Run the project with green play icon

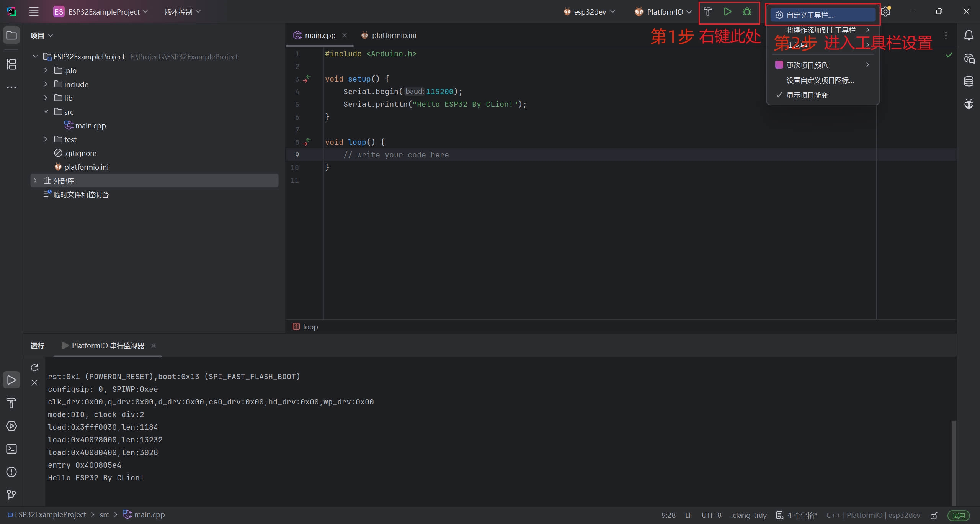(x=727, y=12)
